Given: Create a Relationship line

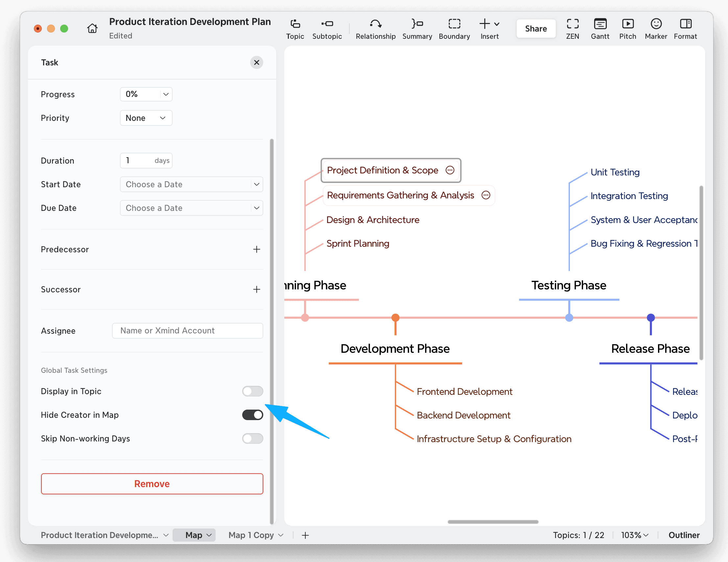Looking at the screenshot, I should (376, 28).
